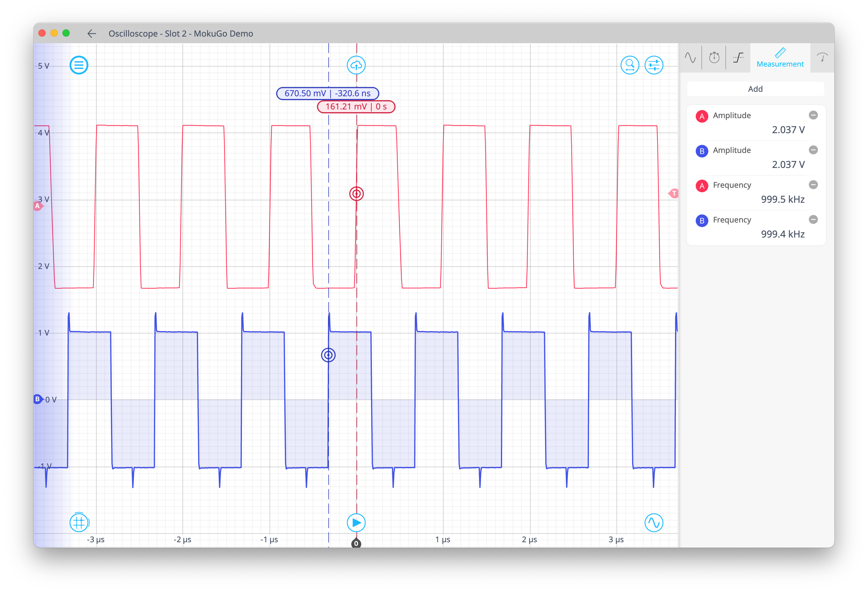Click the 999.5 kHz frequency value
The height and width of the screenshot is (592, 868).
(782, 199)
